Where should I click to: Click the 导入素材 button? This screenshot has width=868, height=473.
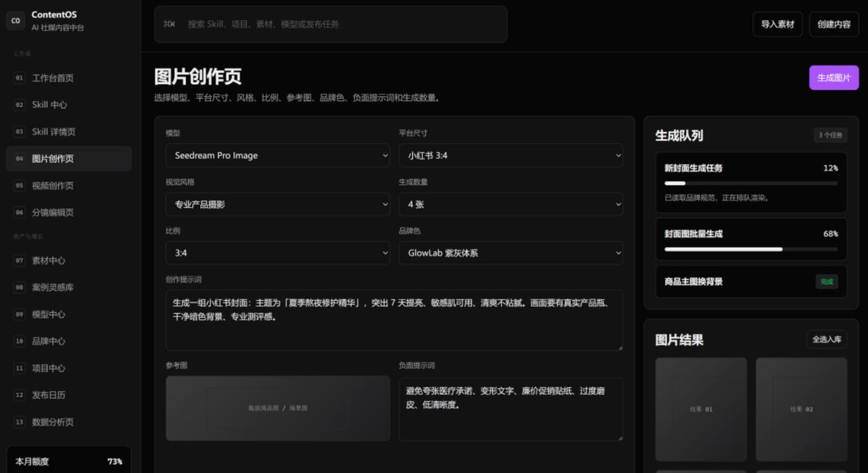click(x=777, y=24)
